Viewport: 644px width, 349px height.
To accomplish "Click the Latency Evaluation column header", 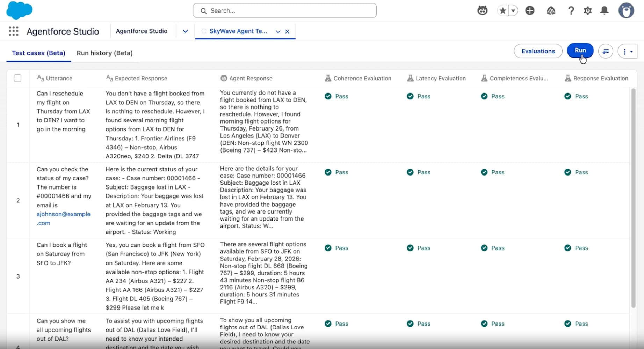I will (x=436, y=78).
